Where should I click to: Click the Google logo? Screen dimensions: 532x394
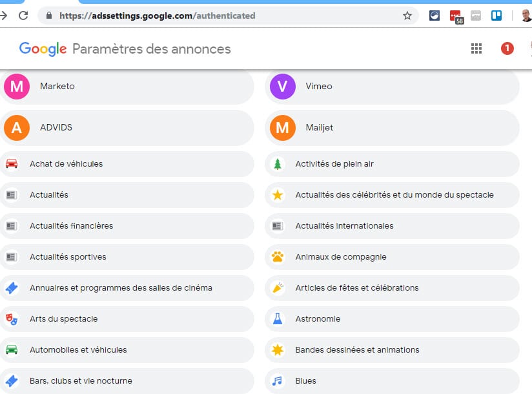(43, 49)
